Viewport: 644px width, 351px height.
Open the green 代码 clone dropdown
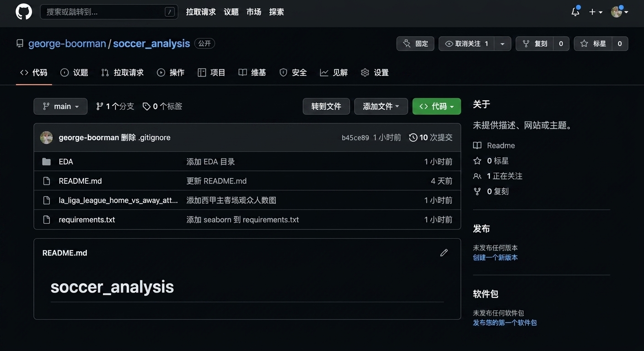[x=436, y=106]
